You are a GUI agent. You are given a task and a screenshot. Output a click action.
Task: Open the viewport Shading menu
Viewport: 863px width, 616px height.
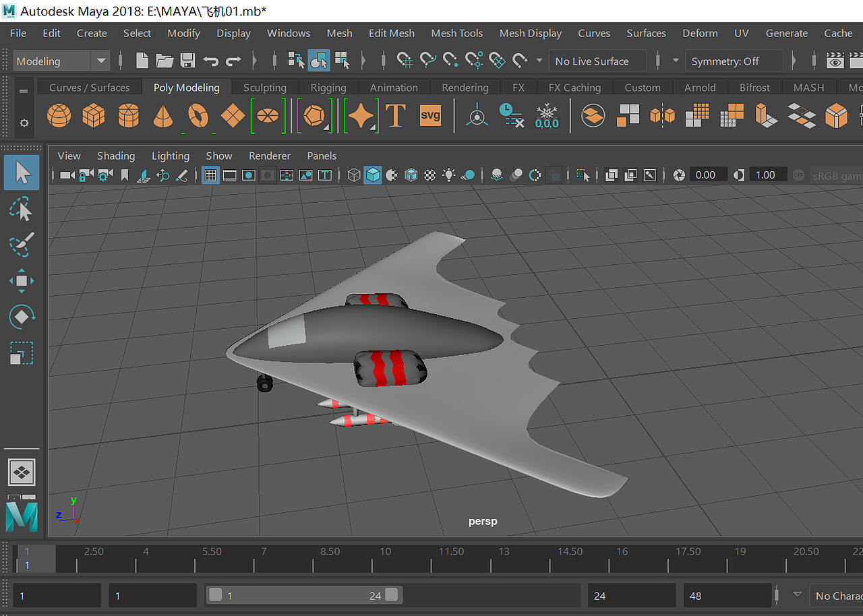click(x=116, y=156)
